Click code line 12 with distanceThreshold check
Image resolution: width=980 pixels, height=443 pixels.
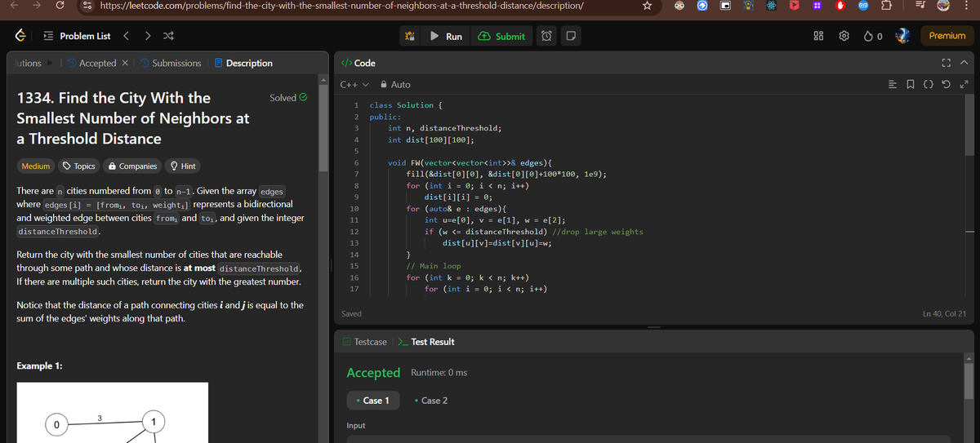click(533, 232)
